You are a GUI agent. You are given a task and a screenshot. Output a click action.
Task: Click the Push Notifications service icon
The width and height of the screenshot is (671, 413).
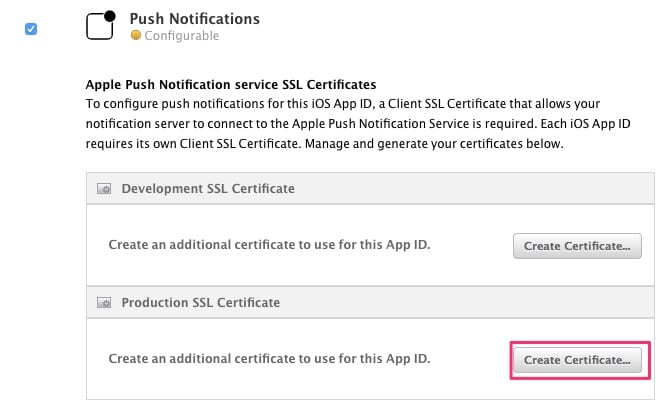101,25
